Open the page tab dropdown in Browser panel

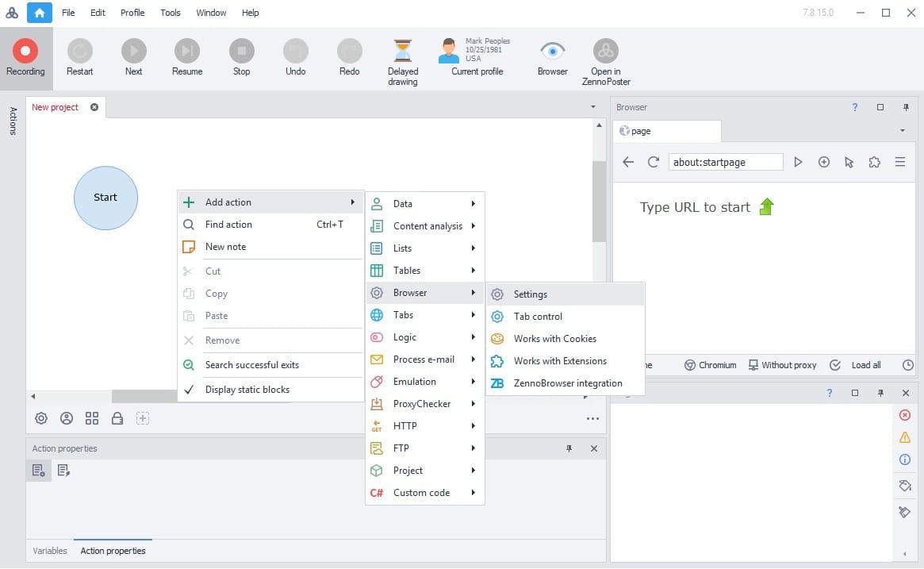point(902,130)
